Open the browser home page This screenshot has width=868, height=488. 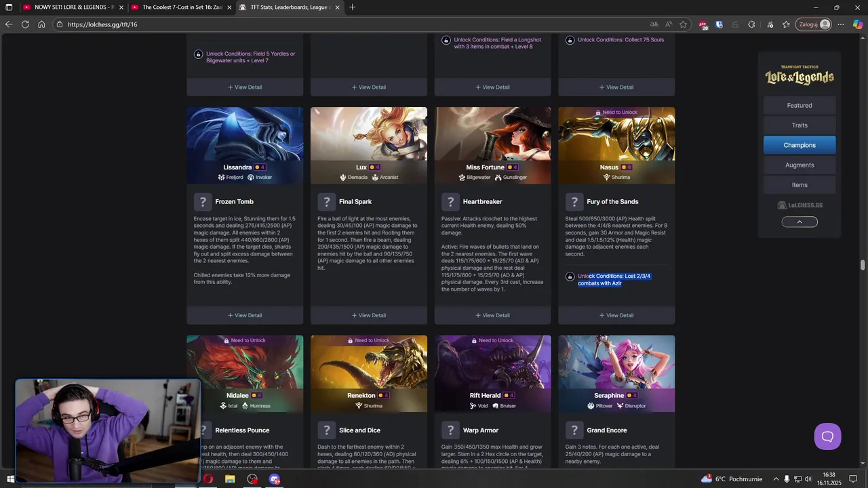click(41, 24)
